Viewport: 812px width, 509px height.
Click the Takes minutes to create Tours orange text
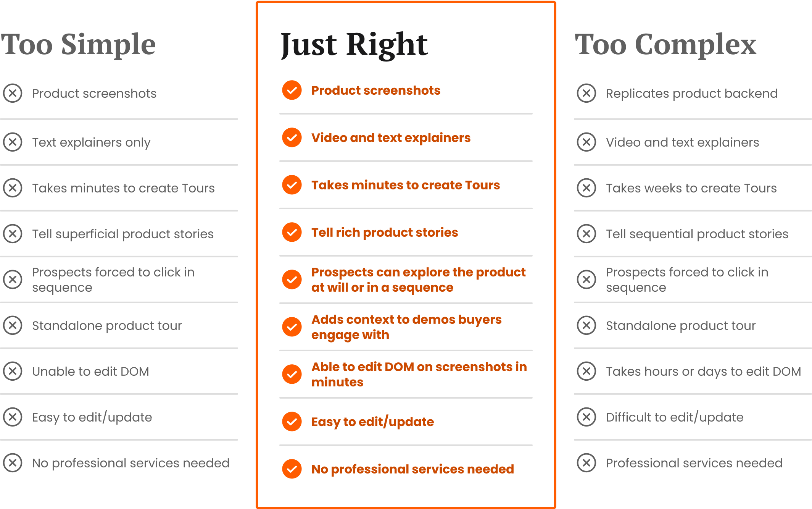[406, 185]
